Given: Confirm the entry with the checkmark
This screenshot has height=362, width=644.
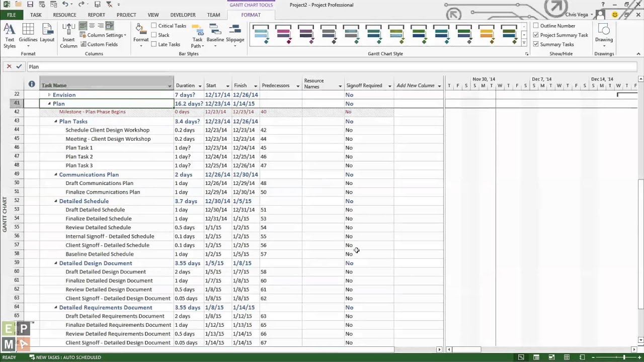Looking at the screenshot, I should point(19,66).
